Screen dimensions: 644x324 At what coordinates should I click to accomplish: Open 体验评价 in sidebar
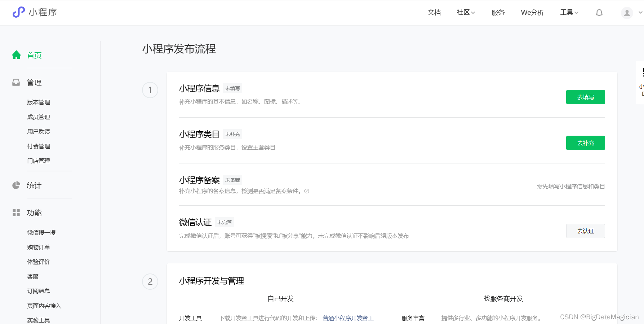tap(39, 262)
